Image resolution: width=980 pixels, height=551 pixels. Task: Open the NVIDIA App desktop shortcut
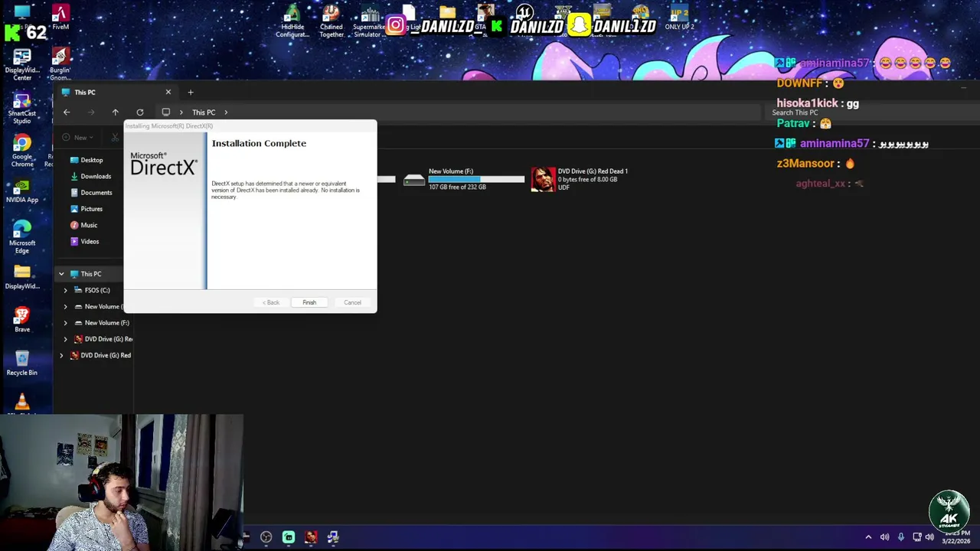(22, 191)
